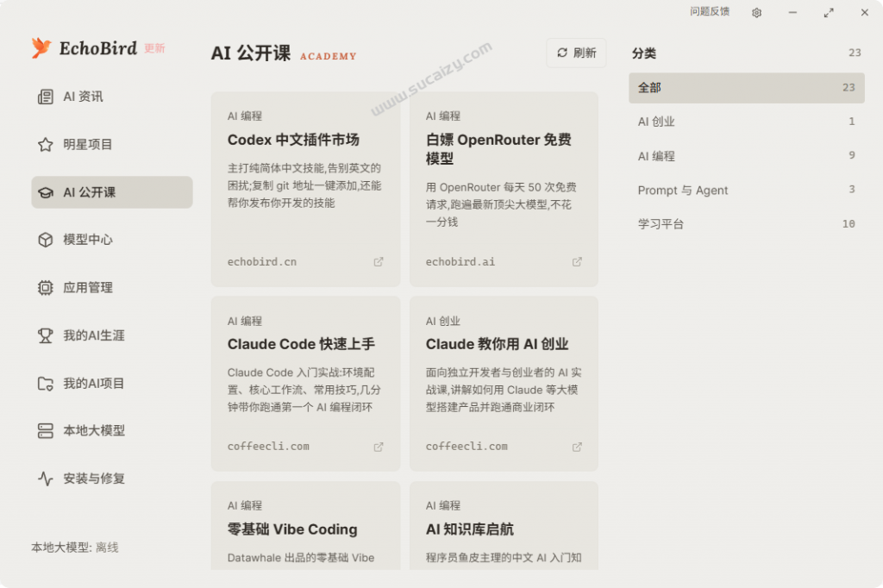Select AI 公开课 in sidebar

coord(112,192)
